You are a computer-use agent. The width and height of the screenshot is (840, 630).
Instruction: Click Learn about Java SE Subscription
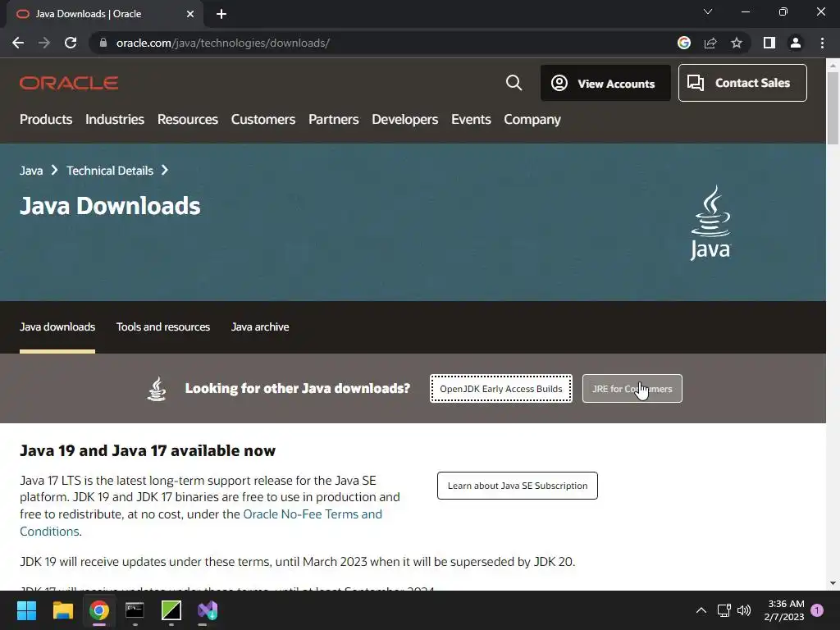518,486
